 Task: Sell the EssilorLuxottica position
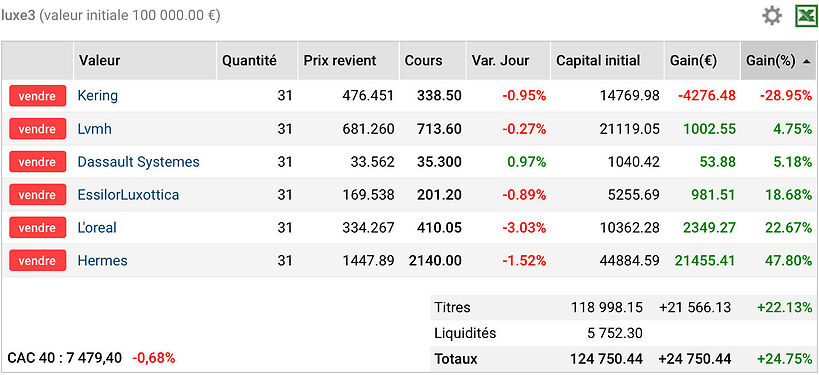pos(38,195)
